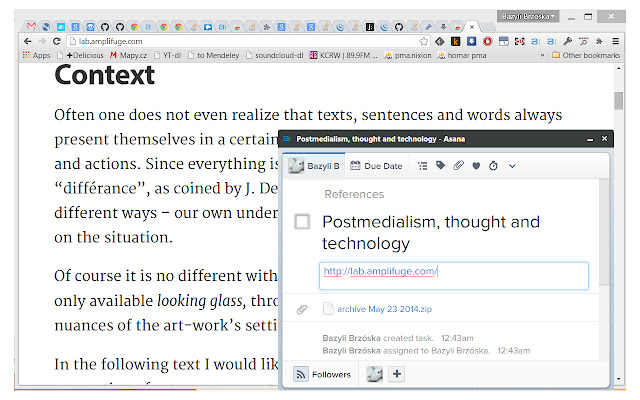Click the subtasks list icon
Screen dimensions: 640x400
pyautogui.click(x=422, y=166)
